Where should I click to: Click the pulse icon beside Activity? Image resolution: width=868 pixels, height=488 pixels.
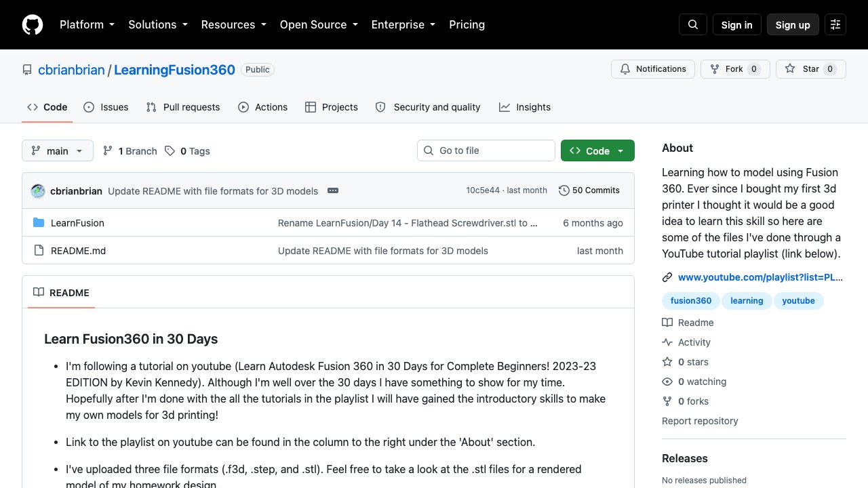(667, 342)
